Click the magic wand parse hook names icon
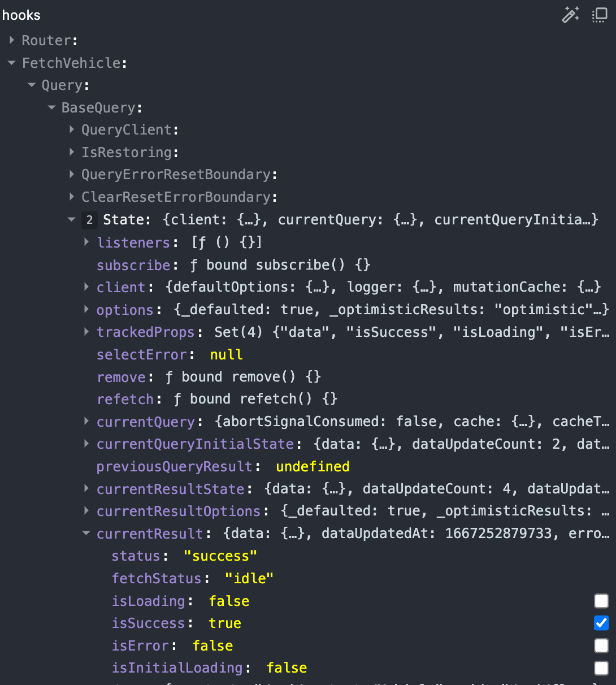This screenshot has width=616, height=685. tap(570, 15)
